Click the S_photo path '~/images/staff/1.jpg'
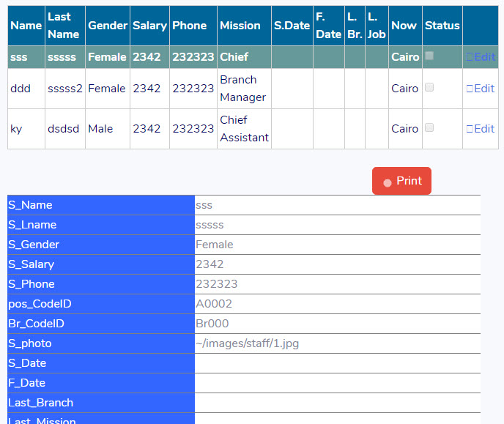This screenshot has width=504, height=424. tap(247, 343)
